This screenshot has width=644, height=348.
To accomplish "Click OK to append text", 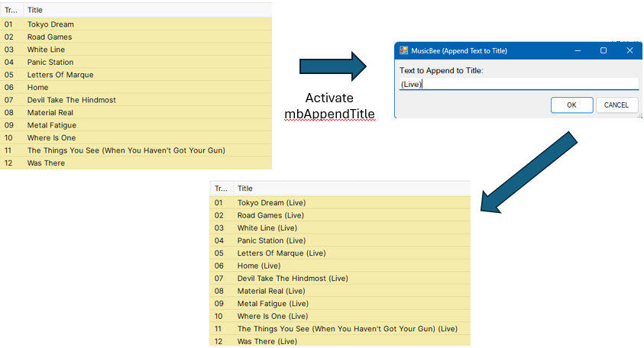I will [x=571, y=105].
